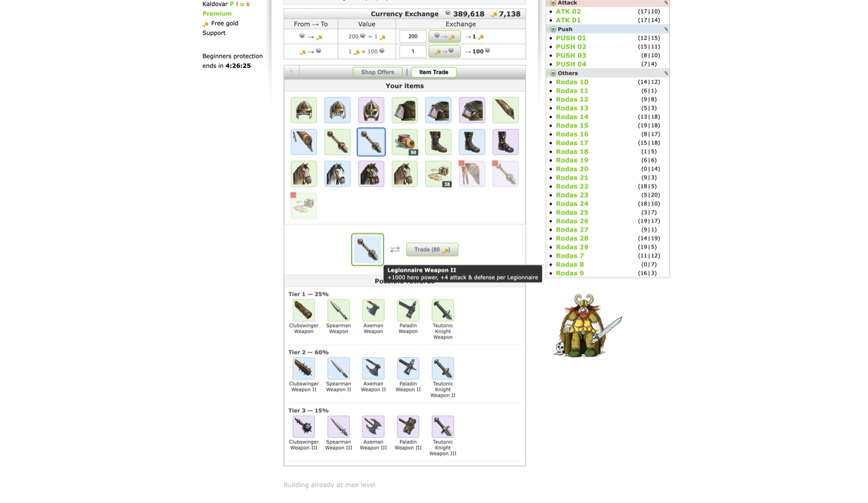Collapse the Attack village group
Image resolution: width=868 pixels, height=503 pixels.
(x=553, y=3)
